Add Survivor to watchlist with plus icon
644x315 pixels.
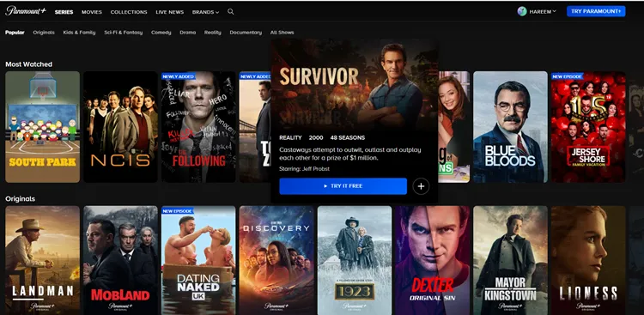pyautogui.click(x=421, y=186)
